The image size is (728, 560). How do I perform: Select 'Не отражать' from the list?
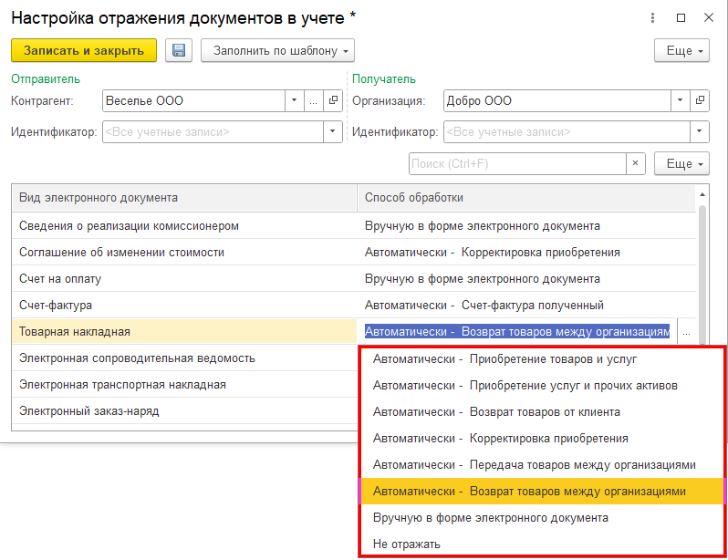tap(407, 544)
